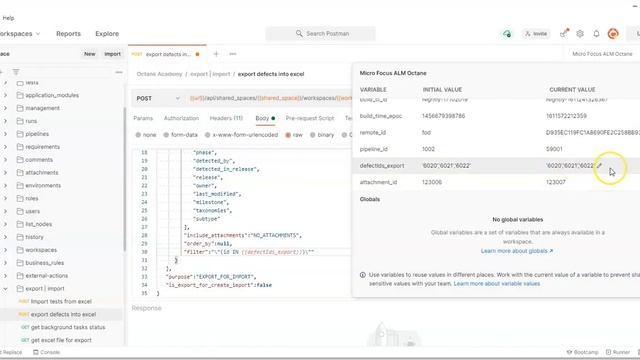The width and height of the screenshot is (640, 360).
Task: Click the plus icon to open new tab
Action: (x=216, y=54)
